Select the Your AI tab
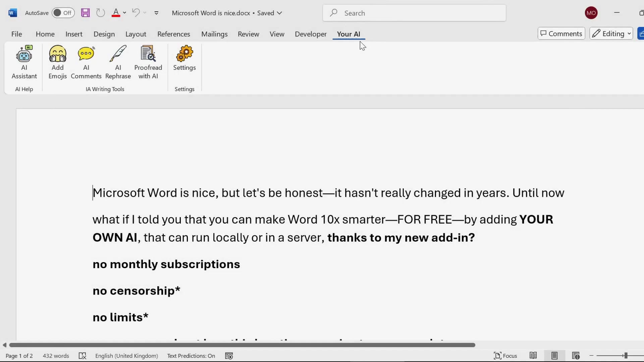This screenshot has height=362, width=644. (x=348, y=34)
